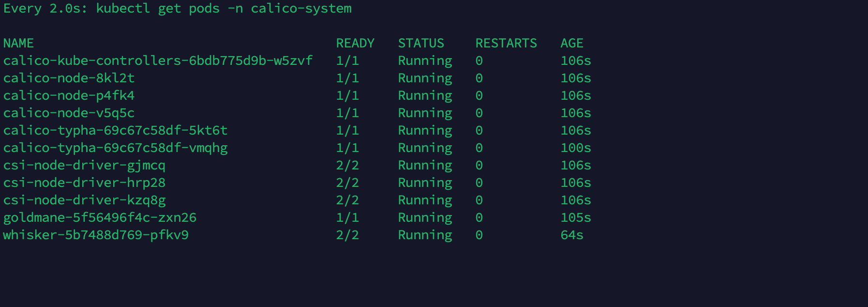Select pod name csi-node-driver-gjmcq
Viewport: 868px width, 307px height.
[x=85, y=165]
